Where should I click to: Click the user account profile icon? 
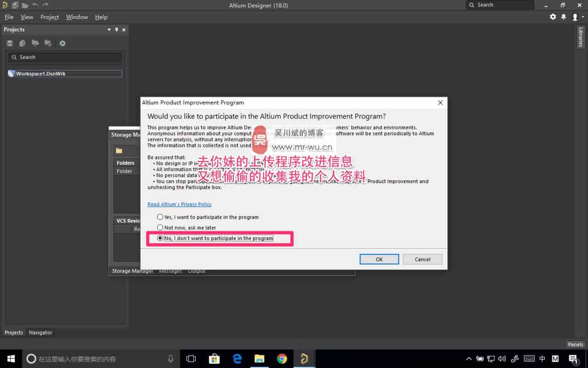pyautogui.click(x=575, y=17)
